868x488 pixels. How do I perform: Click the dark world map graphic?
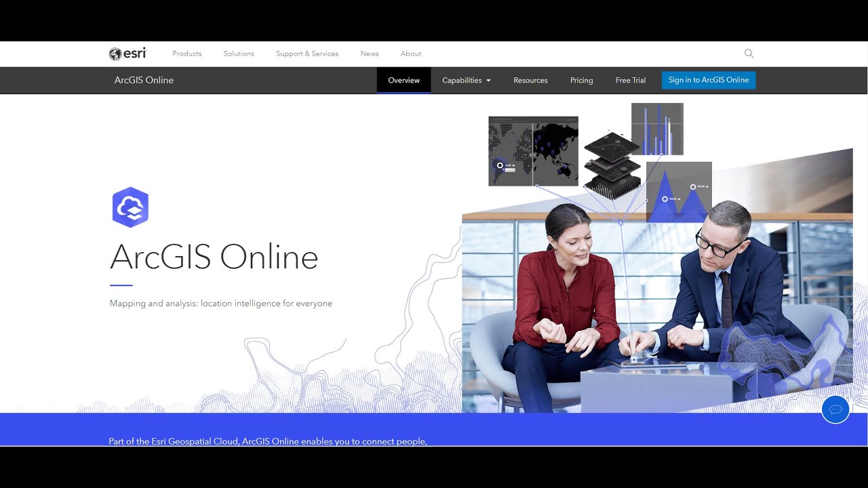pos(533,151)
